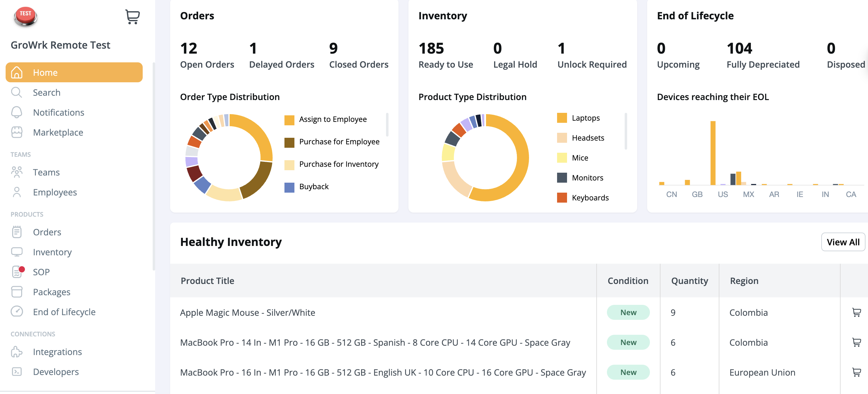The width and height of the screenshot is (868, 394).
Task: Click cart icon for European Union MacBook row
Action: point(856,372)
